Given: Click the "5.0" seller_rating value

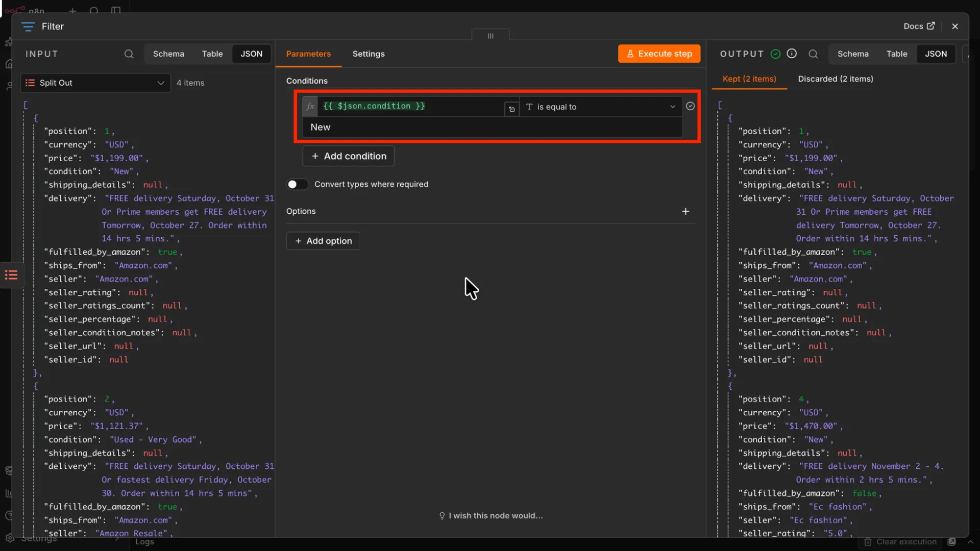Looking at the screenshot, I should point(835,533).
